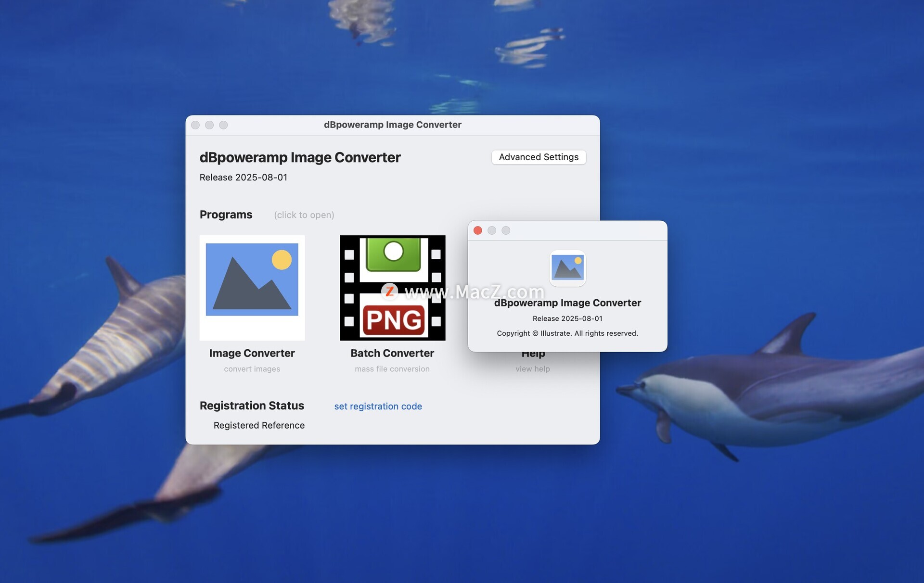Viewport: 924px width, 583px height.
Task: Click the copyright Illustrate text
Action: pyautogui.click(x=567, y=333)
